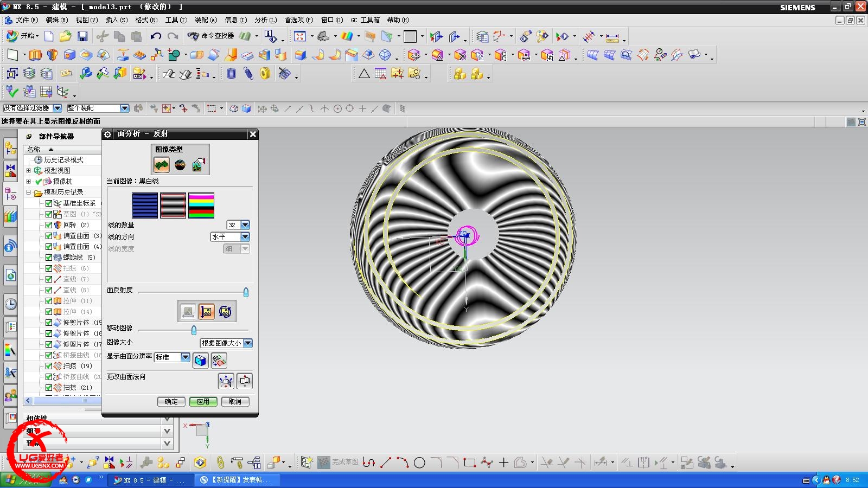Click the rectangle sketch tool in bottom toolbar
The image size is (868, 488).
coord(470,463)
